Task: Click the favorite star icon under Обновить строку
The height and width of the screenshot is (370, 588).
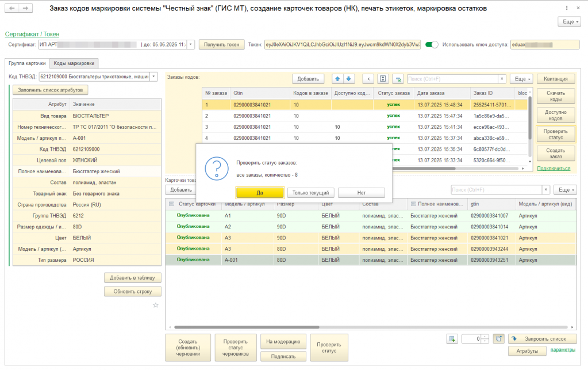Action: point(155,305)
